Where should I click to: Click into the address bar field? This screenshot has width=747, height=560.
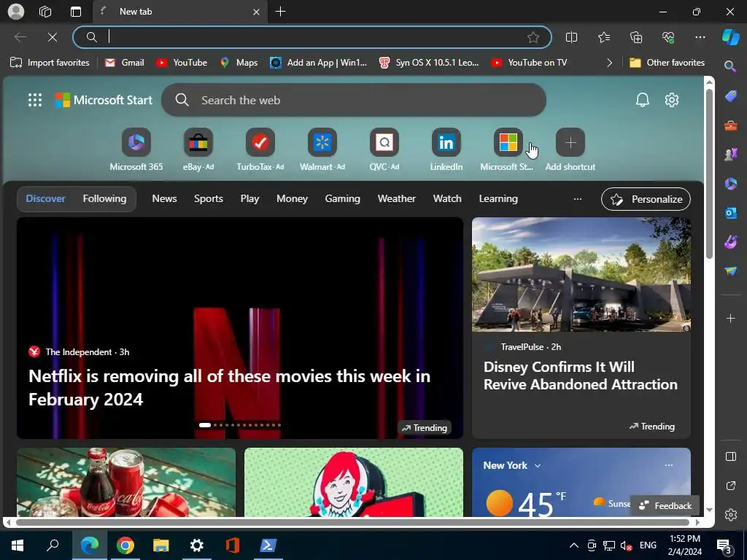(312, 37)
